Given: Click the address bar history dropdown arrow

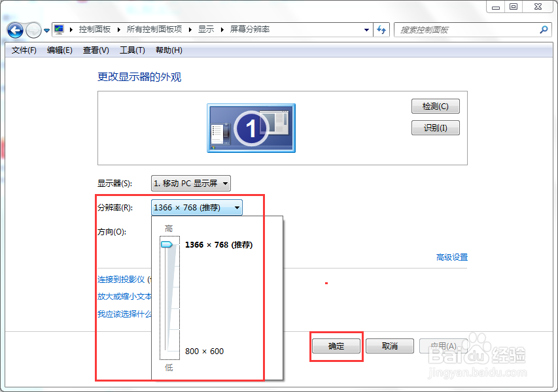Looking at the screenshot, I should click(x=367, y=29).
